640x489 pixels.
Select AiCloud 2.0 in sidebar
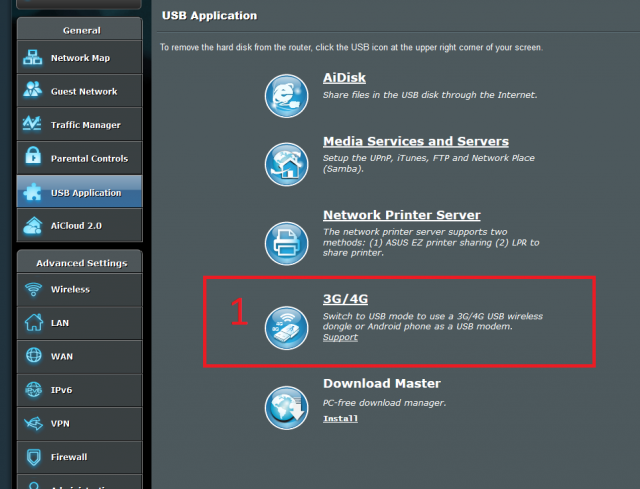[x=76, y=226]
